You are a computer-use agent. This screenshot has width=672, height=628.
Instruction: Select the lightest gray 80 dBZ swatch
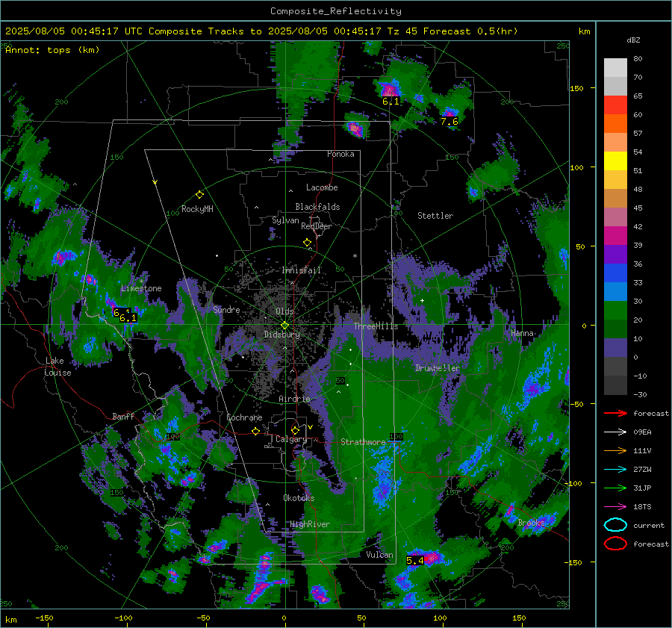pos(615,68)
